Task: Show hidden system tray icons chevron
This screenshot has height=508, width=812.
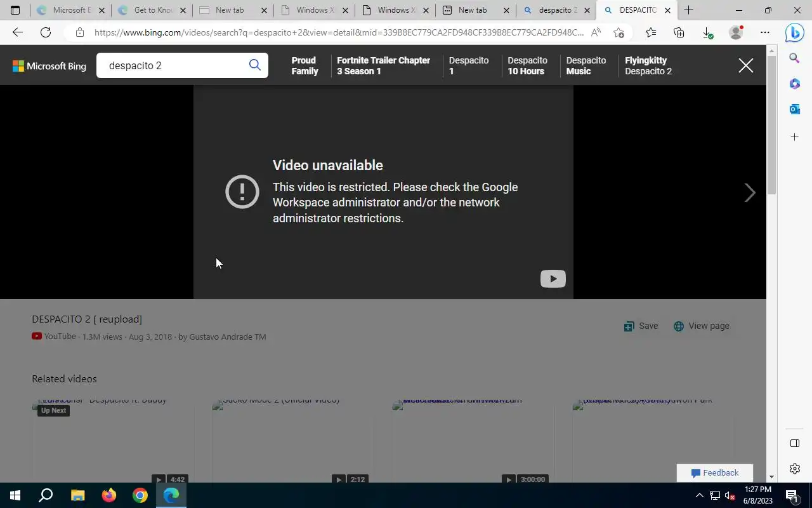Action: pos(699,495)
